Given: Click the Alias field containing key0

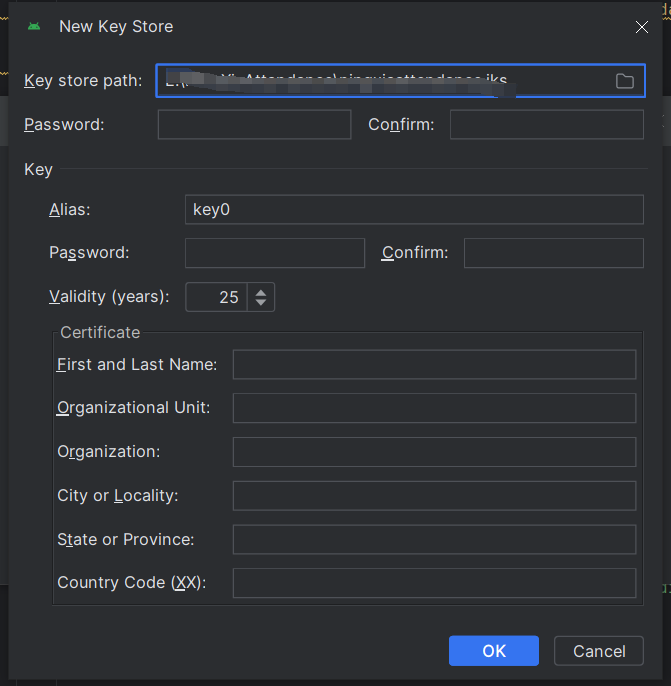Looking at the screenshot, I should [x=414, y=210].
